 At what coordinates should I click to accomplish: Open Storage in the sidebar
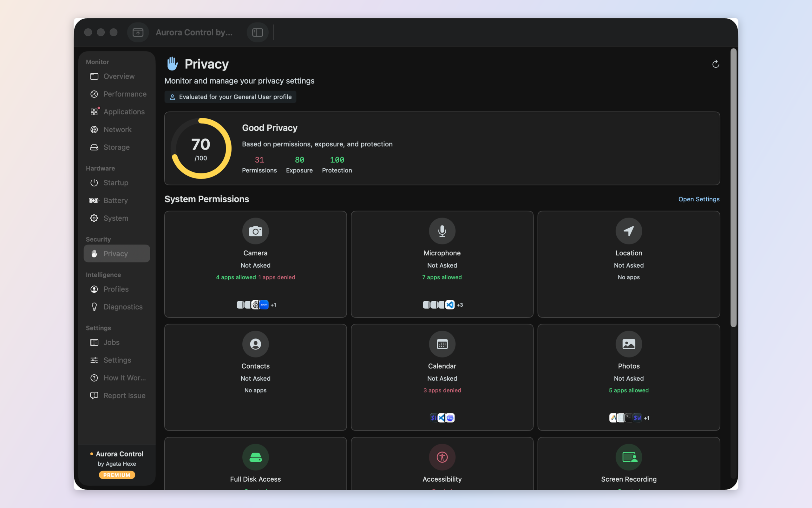[117, 147]
